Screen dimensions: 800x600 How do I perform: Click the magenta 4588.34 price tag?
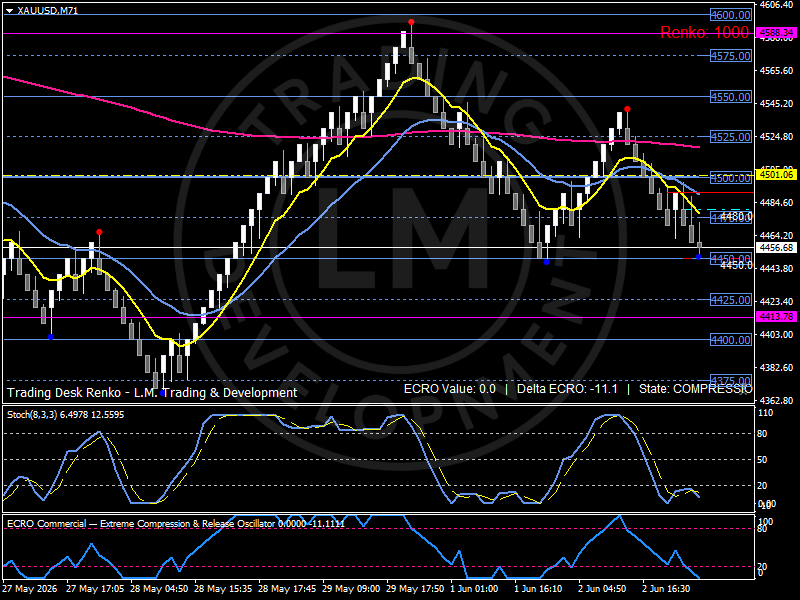777,33
